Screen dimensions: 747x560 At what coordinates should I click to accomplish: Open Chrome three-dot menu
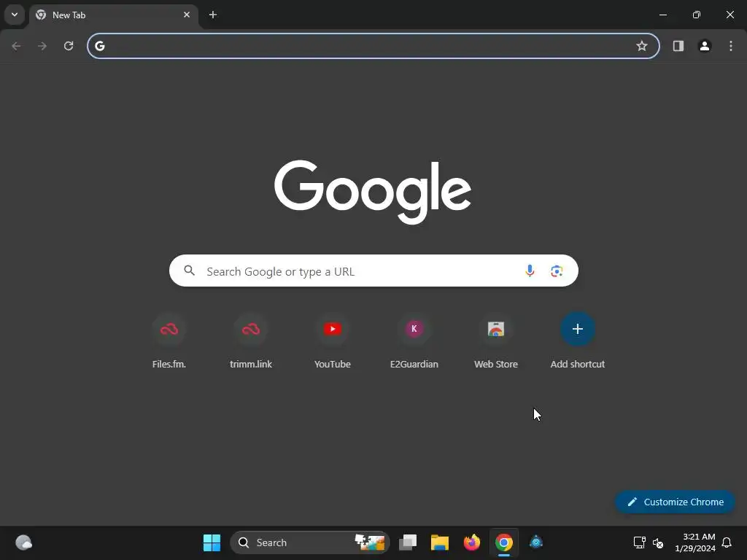pyautogui.click(x=731, y=46)
